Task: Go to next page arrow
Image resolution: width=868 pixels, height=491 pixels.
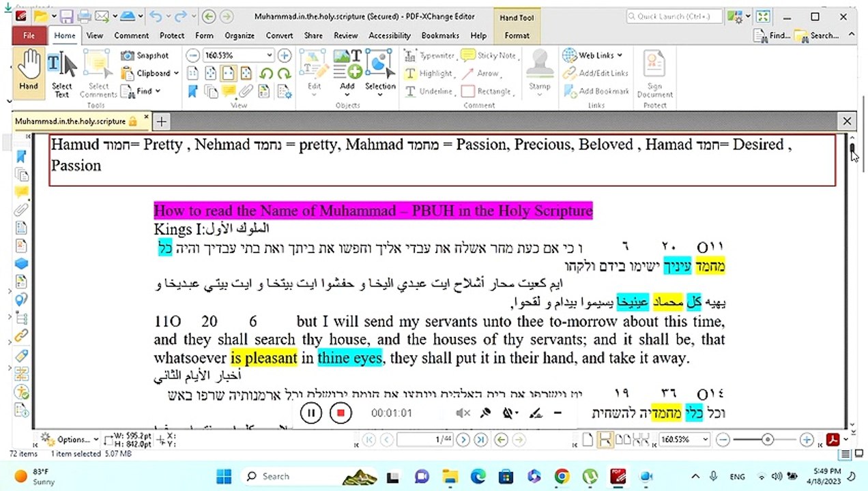Action: click(463, 440)
